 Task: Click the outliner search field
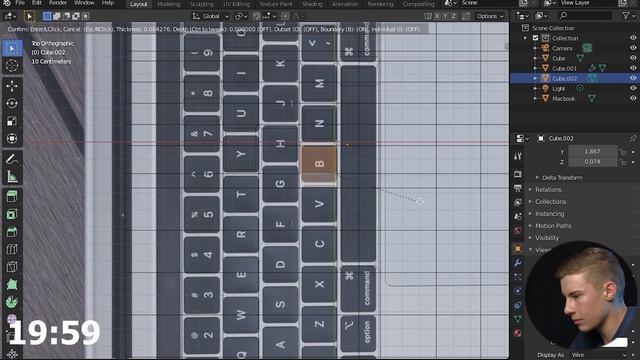click(x=584, y=16)
